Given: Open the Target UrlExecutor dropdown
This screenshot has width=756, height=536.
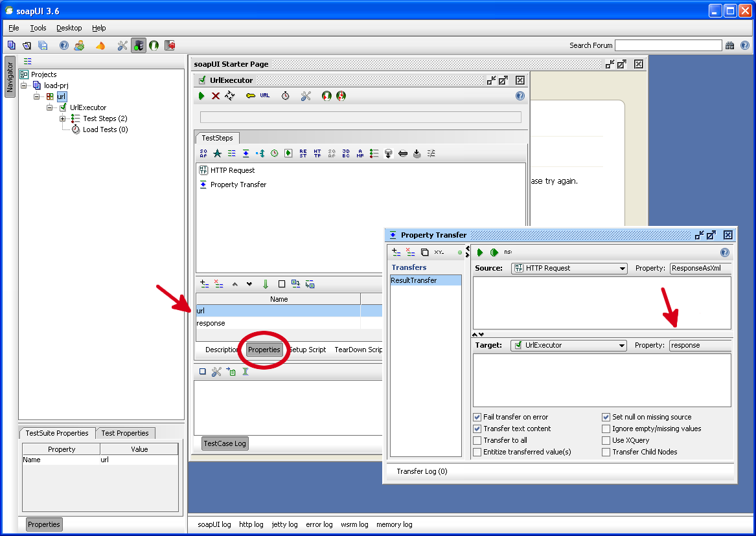Looking at the screenshot, I should click(x=568, y=346).
